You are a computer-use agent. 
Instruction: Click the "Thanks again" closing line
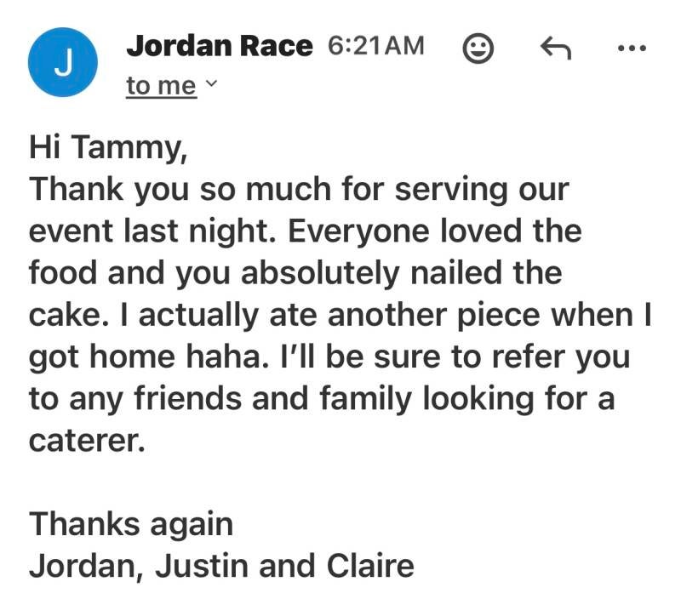tap(131, 524)
